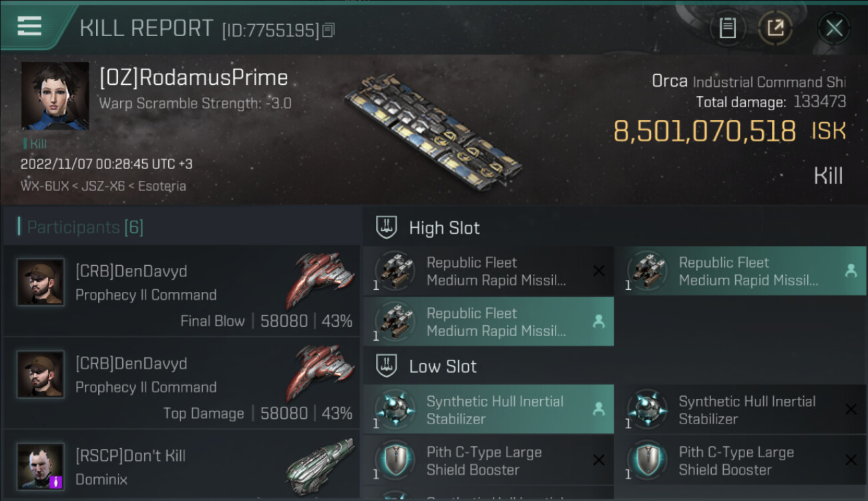Click the Low Slot section header
868x501 pixels.
(x=443, y=366)
